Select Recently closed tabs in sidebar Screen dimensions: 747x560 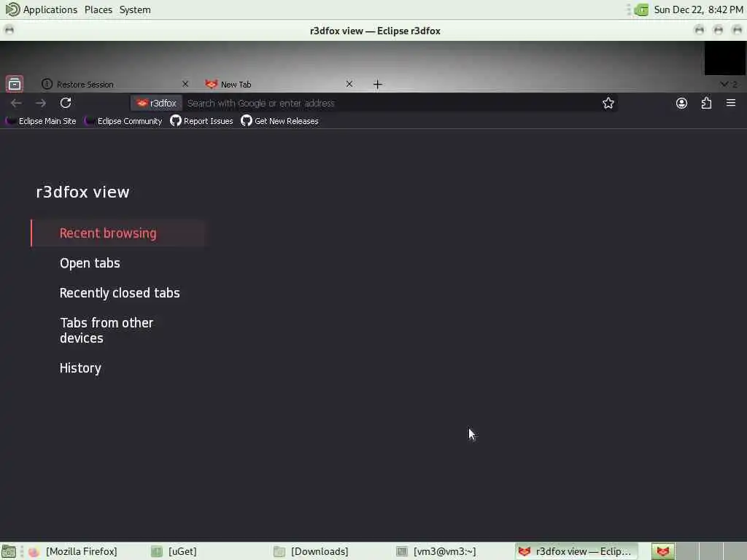pos(120,293)
